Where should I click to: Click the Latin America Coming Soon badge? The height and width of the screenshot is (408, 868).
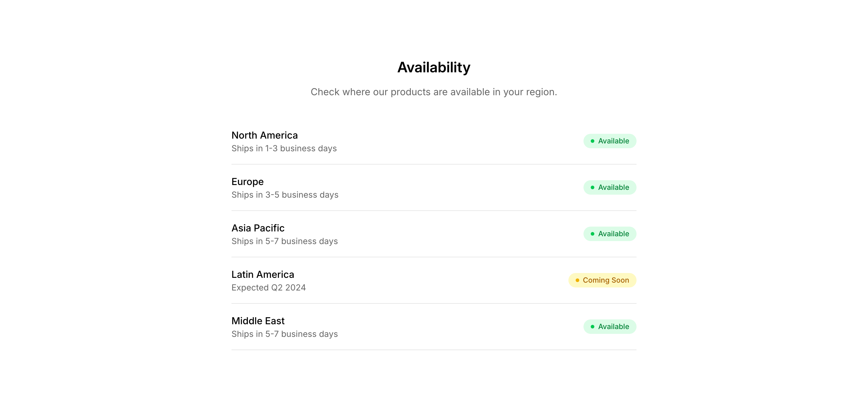[x=602, y=280]
